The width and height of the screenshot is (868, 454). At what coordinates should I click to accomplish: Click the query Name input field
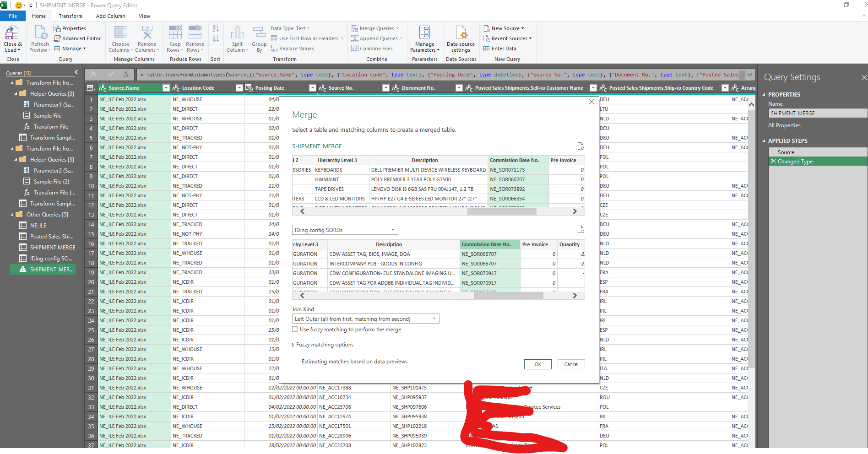(818, 113)
